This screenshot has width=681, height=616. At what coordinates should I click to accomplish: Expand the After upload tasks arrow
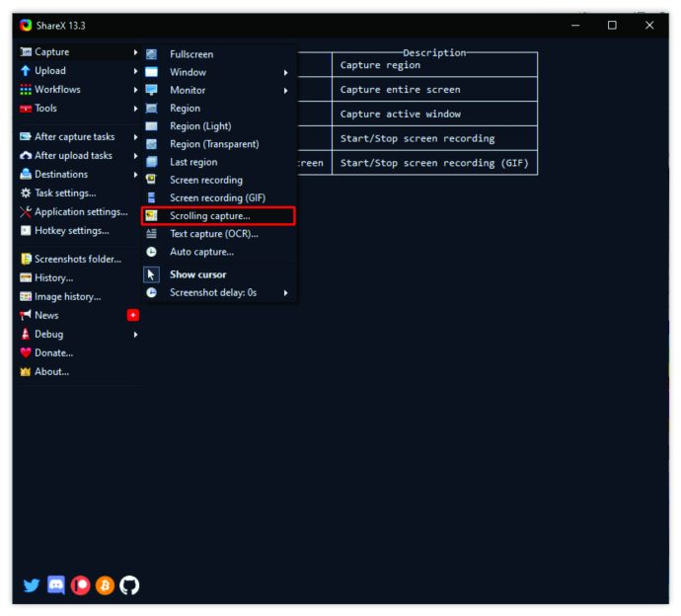tap(135, 156)
